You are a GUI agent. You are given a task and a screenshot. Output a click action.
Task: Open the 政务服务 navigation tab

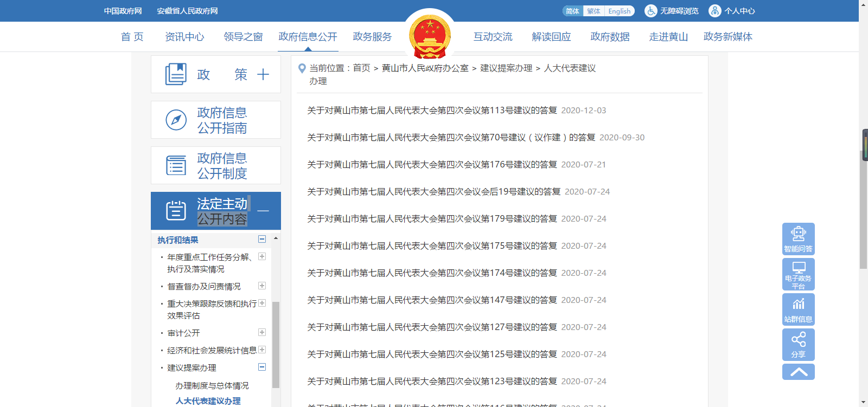click(x=372, y=37)
